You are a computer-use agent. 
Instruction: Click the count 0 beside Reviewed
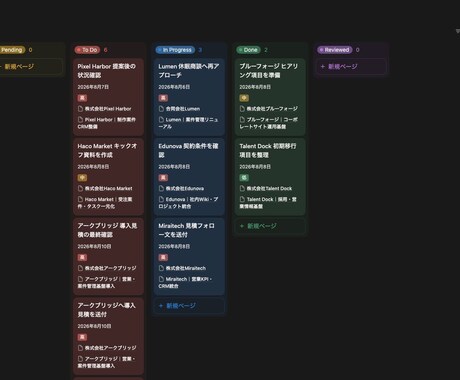pyautogui.click(x=358, y=50)
